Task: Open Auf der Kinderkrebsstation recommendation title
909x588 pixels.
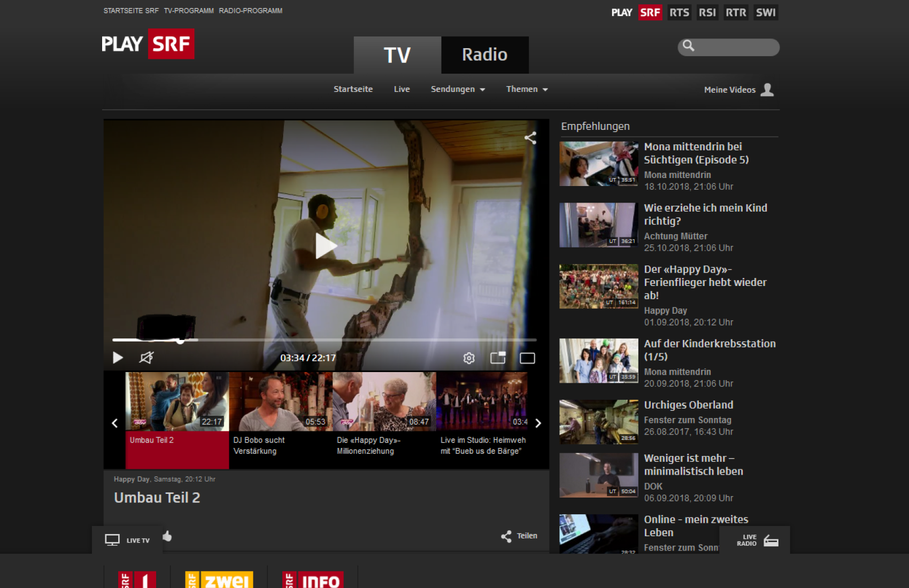Action: 710,350
